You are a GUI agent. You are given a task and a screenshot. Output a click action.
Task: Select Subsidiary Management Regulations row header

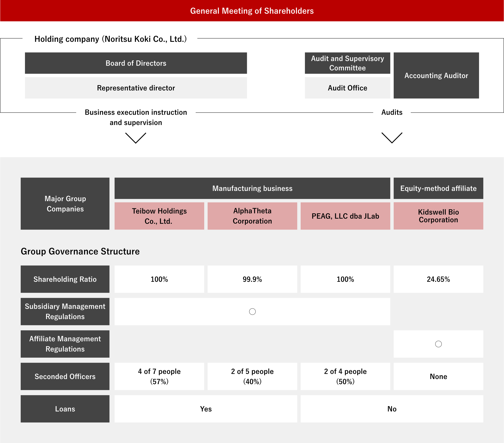[x=65, y=312]
